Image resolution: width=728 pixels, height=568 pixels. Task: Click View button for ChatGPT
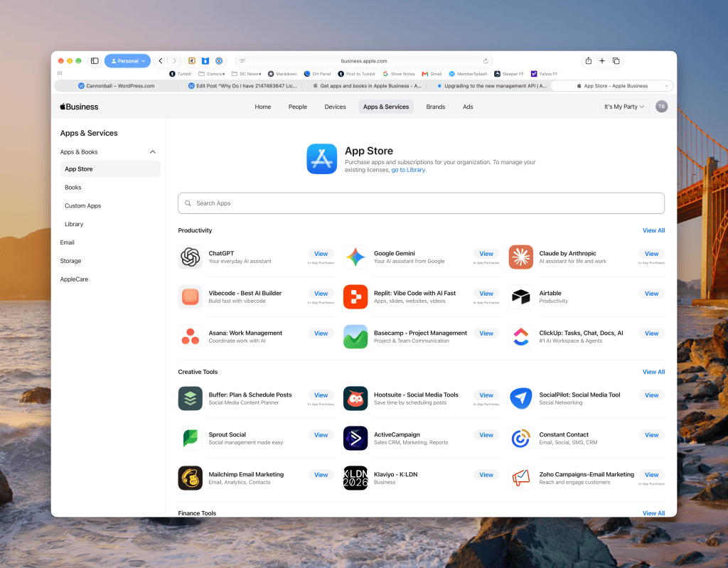[321, 254]
